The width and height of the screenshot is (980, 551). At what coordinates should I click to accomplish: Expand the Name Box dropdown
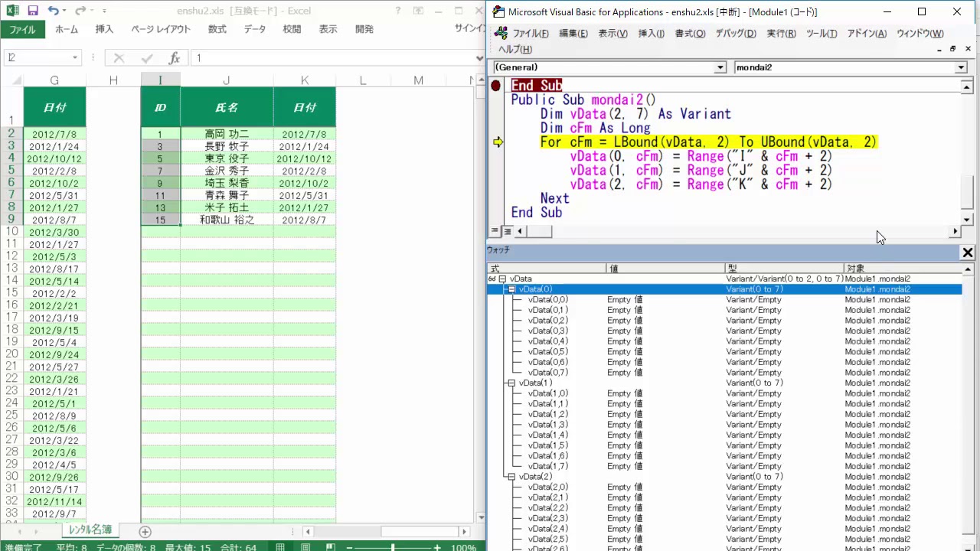[x=75, y=58]
